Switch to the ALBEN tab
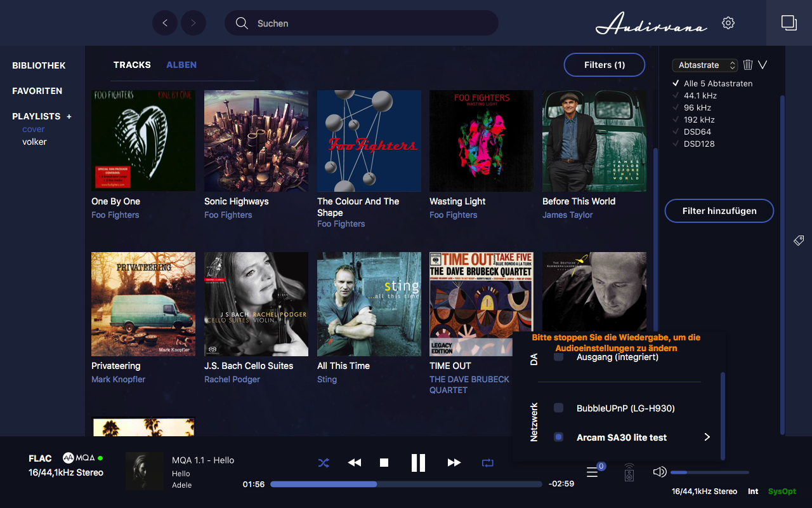This screenshot has width=812, height=508. click(181, 65)
